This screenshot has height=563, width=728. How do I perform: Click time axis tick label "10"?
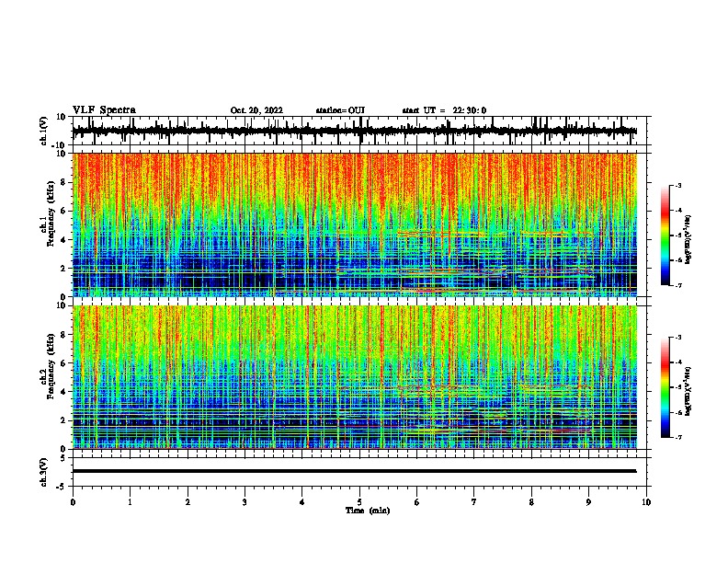tap(646, 502)
